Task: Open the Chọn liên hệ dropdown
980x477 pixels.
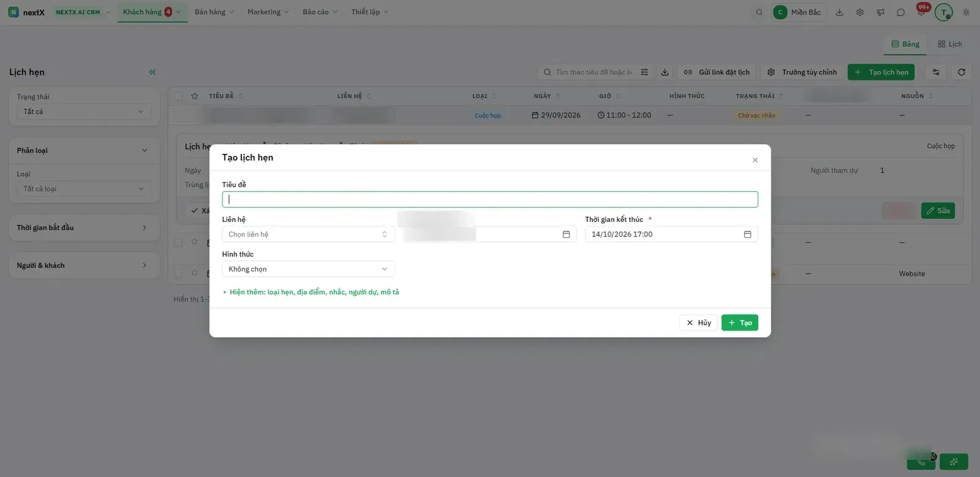Action: (308, 234)
